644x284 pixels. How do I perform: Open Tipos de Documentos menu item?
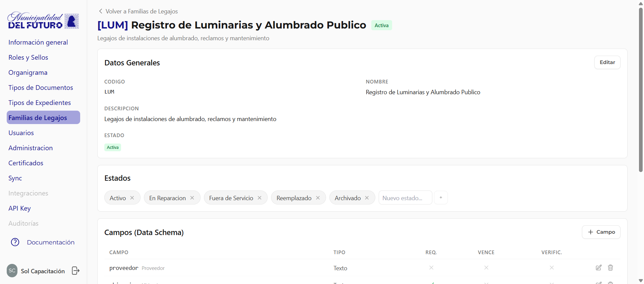41,88
